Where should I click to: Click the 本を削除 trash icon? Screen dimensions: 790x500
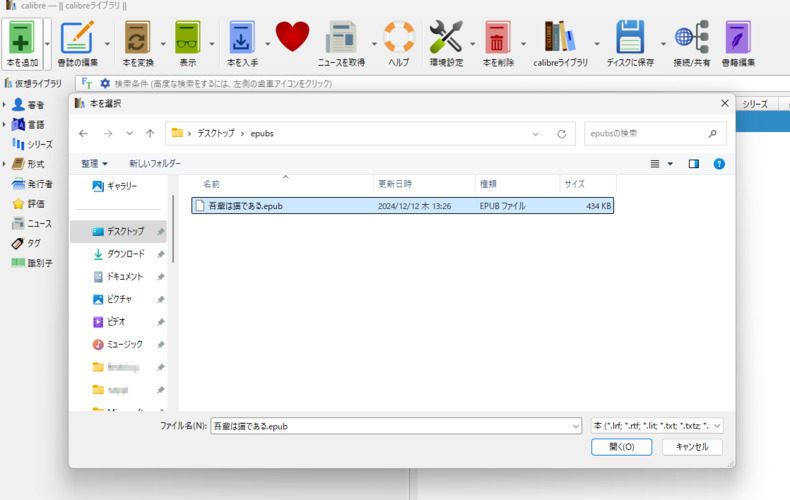click(497, 37)
